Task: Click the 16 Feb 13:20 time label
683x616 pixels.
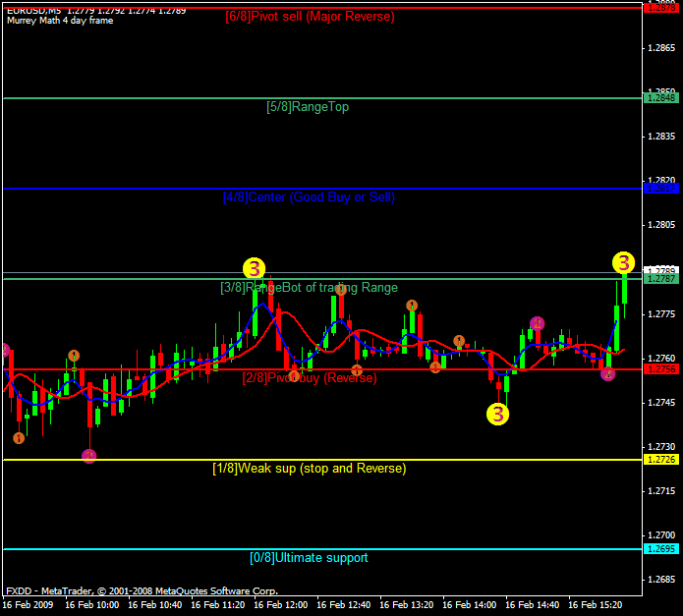Action: point(407,604)
